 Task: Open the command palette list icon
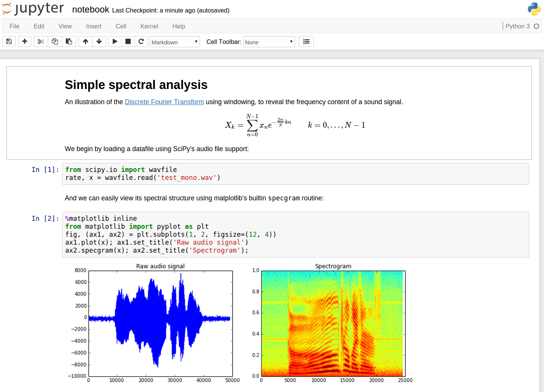point(306,41)
